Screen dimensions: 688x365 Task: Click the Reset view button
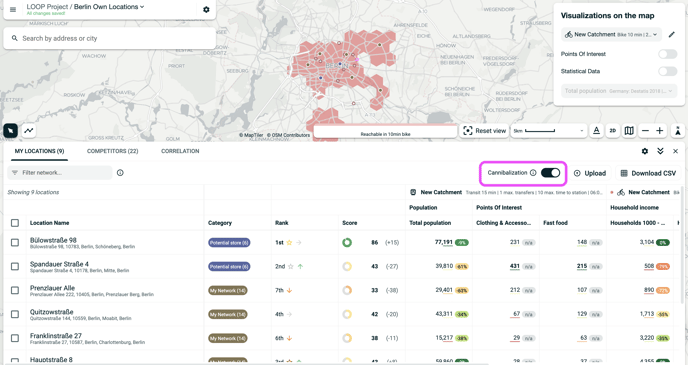tap(484, 131)
